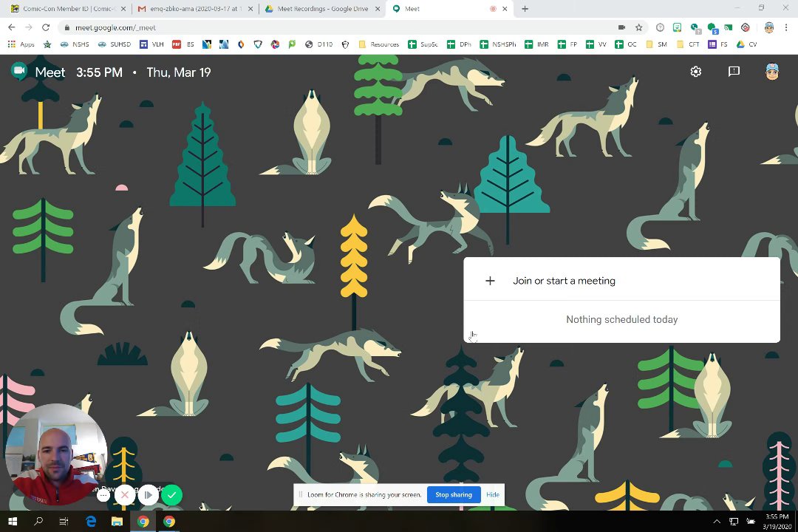
Task: Open the Windows Start menu
Action: point(13,522)
